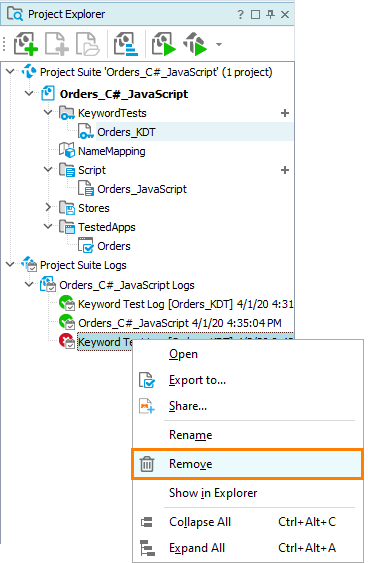This screenshot has width=368, height=563.
Task: Select the bold Orders_C#_JavaScript project
Action: coord(124,94)
